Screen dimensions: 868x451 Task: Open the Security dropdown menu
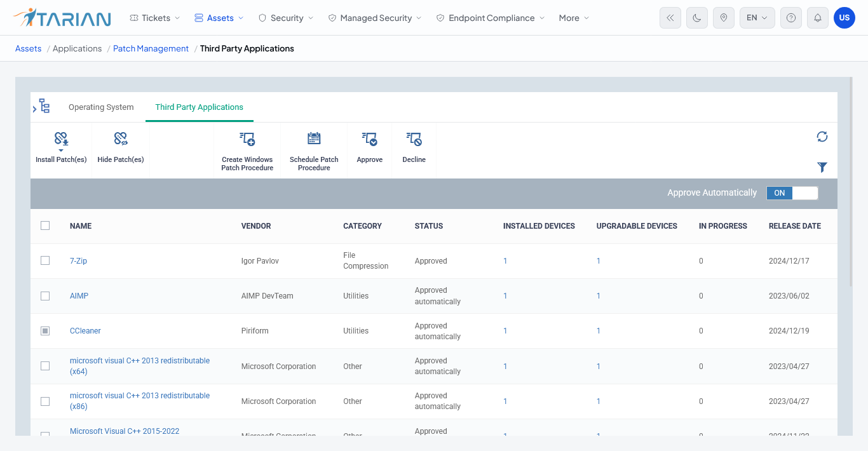tap(286, 18)
